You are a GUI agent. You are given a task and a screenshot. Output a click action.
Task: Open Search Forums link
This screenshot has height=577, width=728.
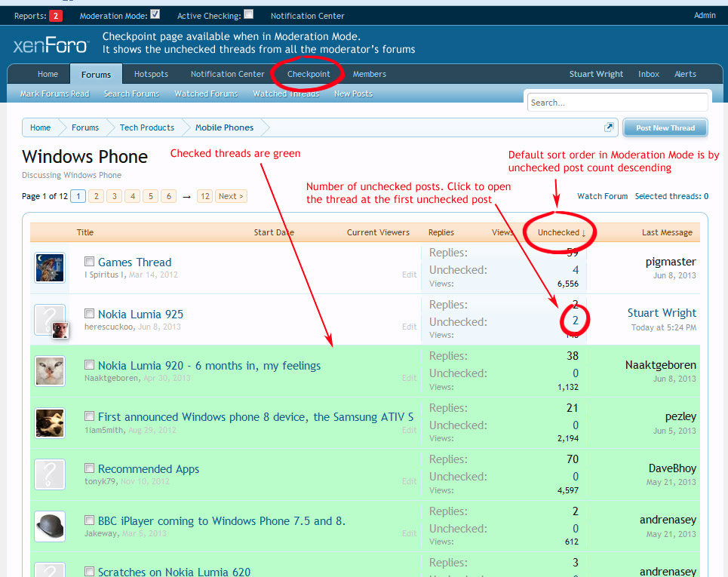pyautogui.click(x=131, y=94)
